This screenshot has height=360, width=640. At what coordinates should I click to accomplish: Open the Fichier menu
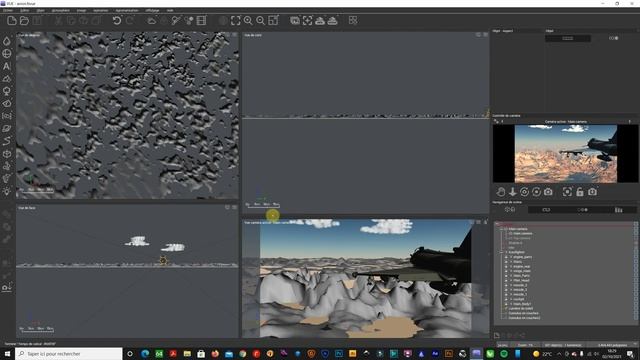coord(8,10)
